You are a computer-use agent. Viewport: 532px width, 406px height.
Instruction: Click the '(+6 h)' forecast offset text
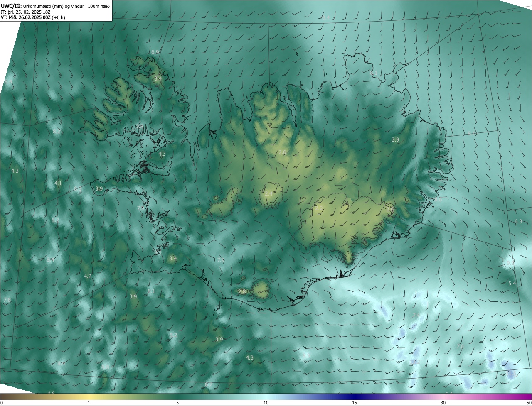(x=59, y=17)
